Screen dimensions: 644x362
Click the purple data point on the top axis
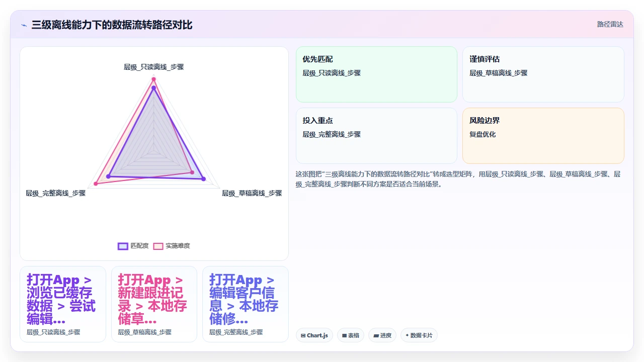click(154, 88)
